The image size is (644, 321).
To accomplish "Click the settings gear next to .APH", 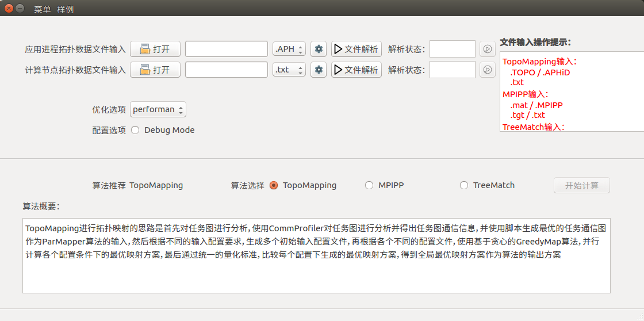I will [x=319, y=49].
